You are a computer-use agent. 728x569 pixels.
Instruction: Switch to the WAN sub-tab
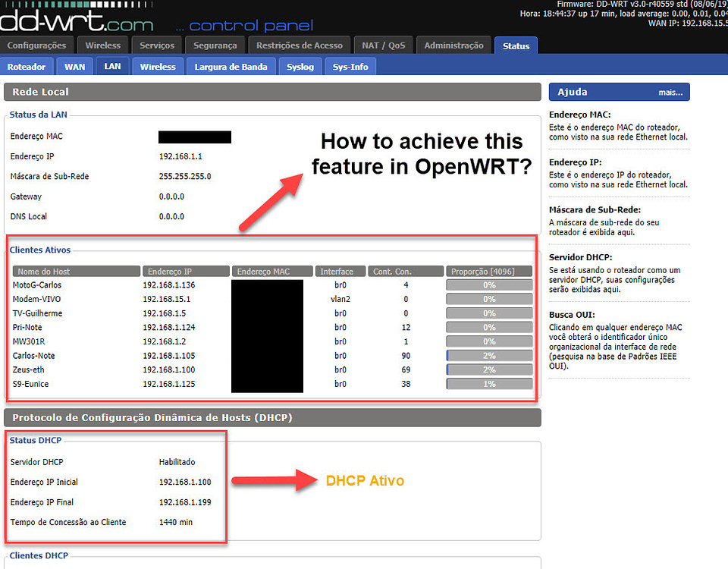tap(74, 67)
